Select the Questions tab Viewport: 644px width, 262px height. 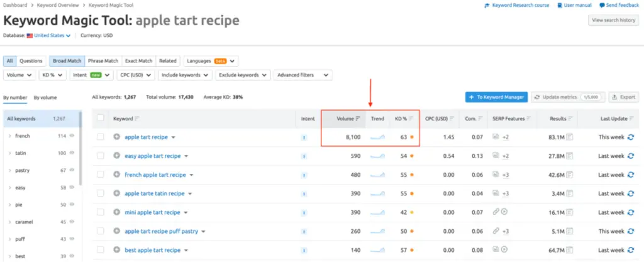coord(31,61)
